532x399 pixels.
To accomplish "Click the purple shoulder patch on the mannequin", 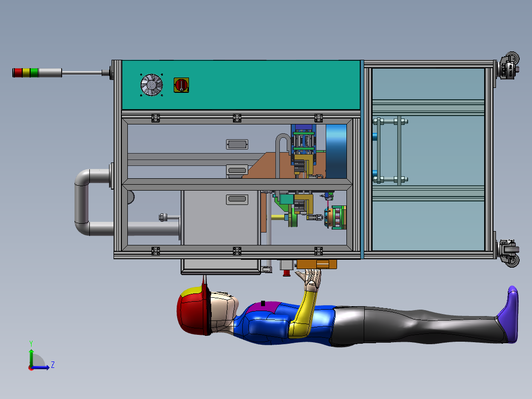I will tap(263, 307).
